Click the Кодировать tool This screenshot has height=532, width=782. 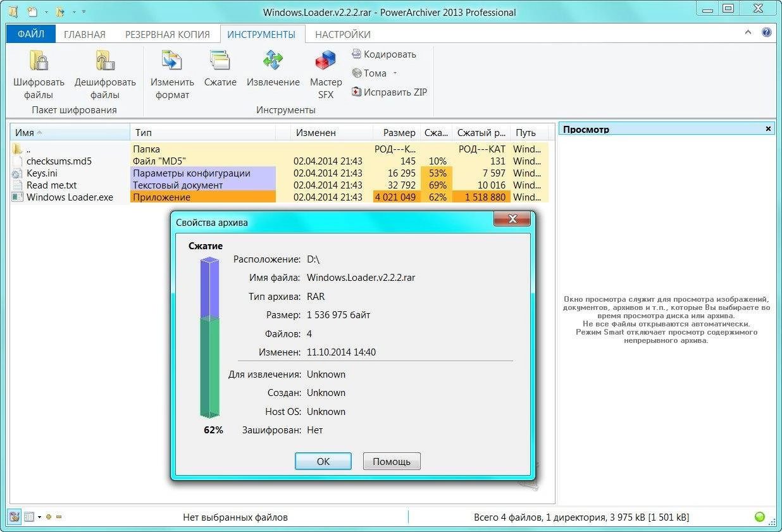click(x=384, y=54)
